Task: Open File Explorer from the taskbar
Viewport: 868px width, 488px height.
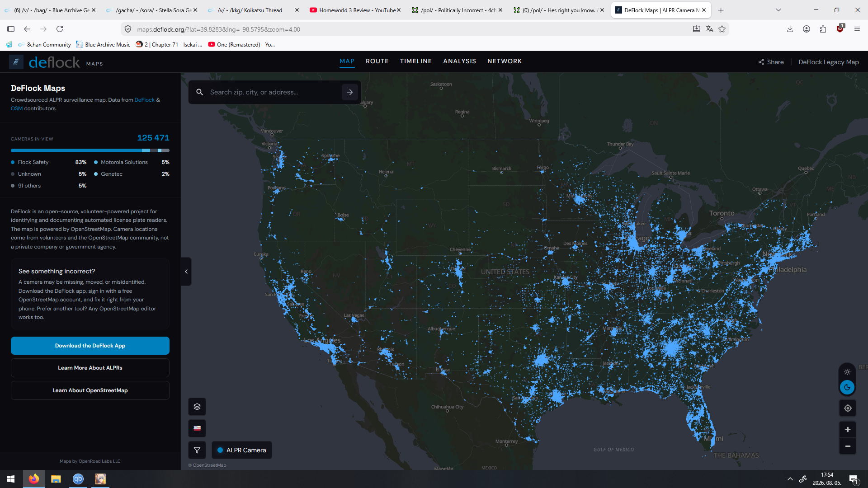Action: click(56, 479)
